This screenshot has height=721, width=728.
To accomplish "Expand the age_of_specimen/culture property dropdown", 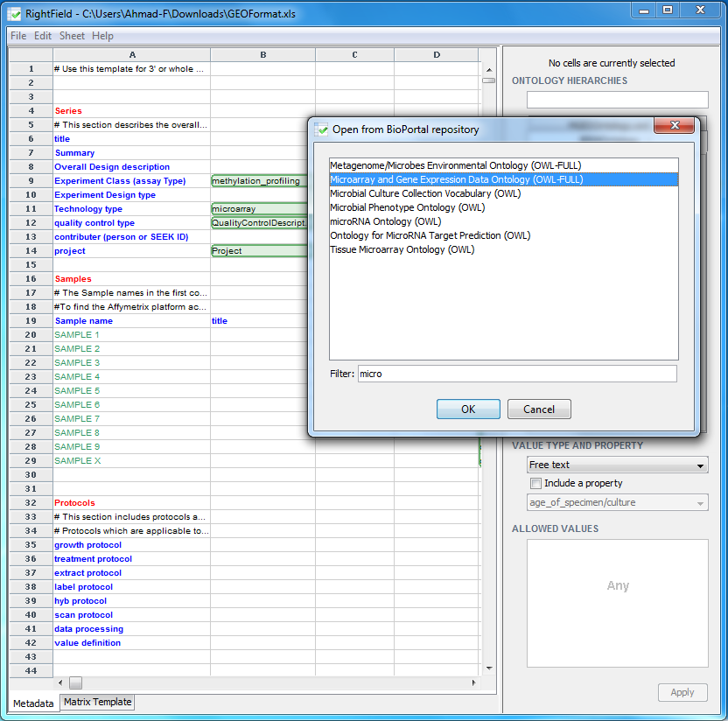I will tap(700, 503).
